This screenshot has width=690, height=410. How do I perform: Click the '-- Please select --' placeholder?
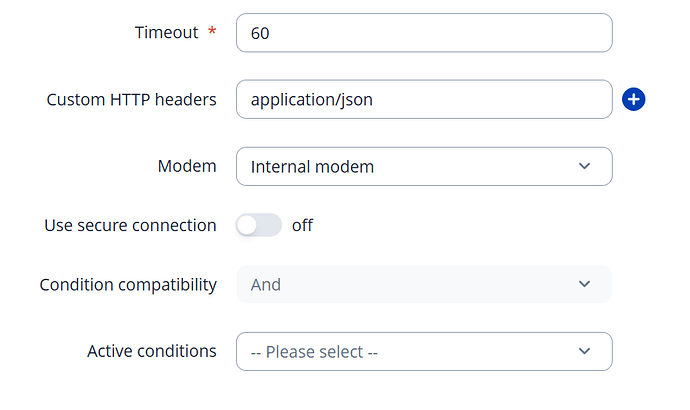point(314,352)
